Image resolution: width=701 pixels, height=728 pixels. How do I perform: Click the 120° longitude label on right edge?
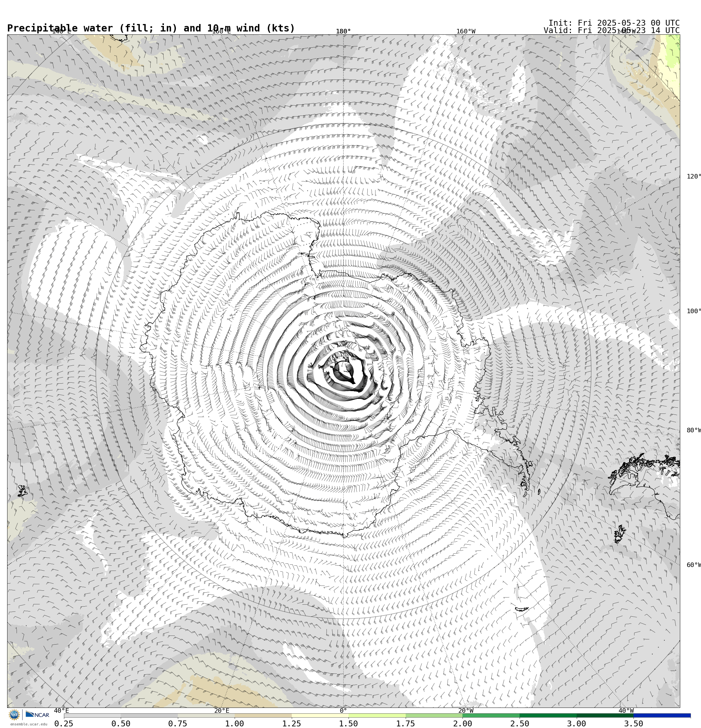694,177
